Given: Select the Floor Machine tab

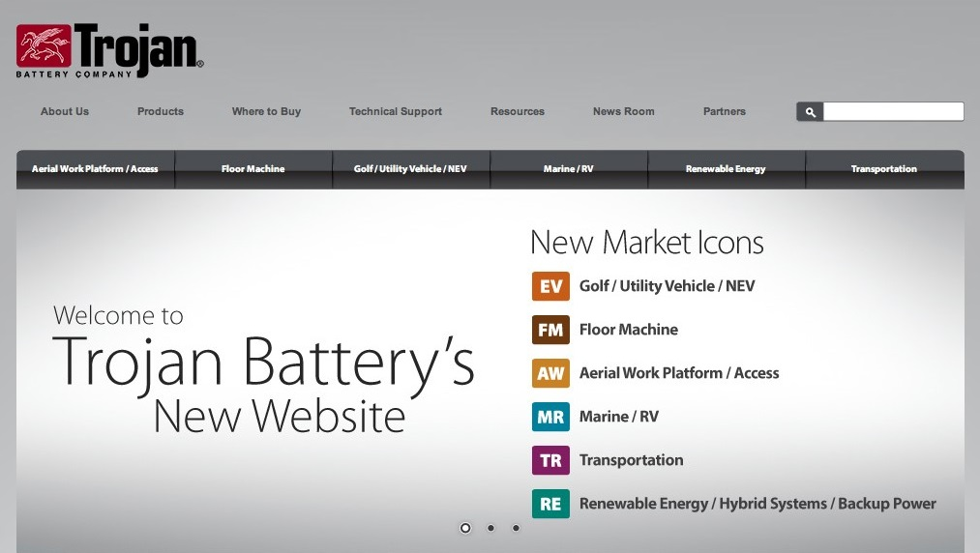Looking at the screenshot, I should coord(252,169).
